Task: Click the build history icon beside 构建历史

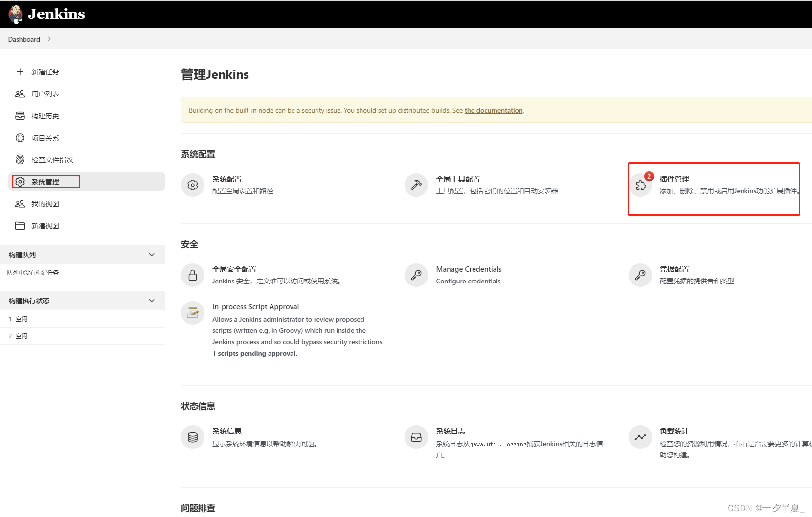Action: click(x=20, y=116)
